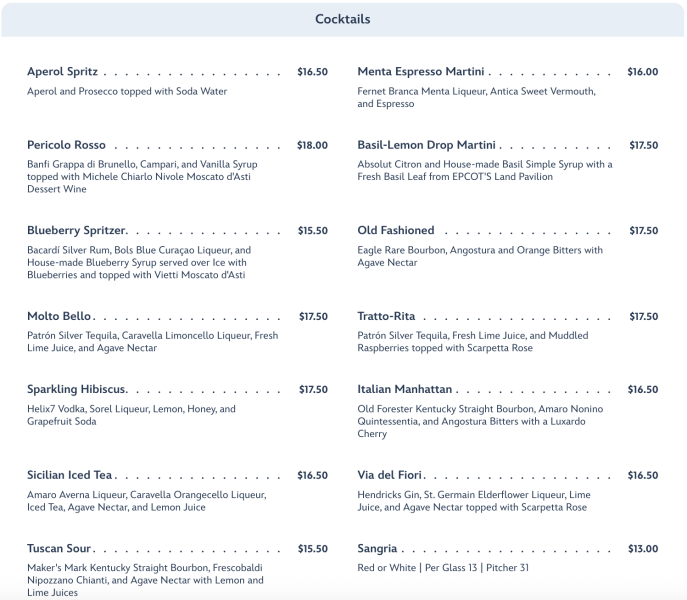Choose the Old Fashioned cocktail title
Screen dimensions: 687x600
point(396,231)
